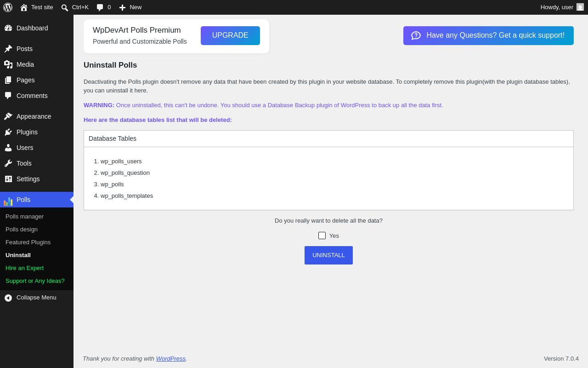Viewport: 588px width, 368px height.
Task: Click the WpDevArt Polls Premium title
Action: (x=137, y=30)
